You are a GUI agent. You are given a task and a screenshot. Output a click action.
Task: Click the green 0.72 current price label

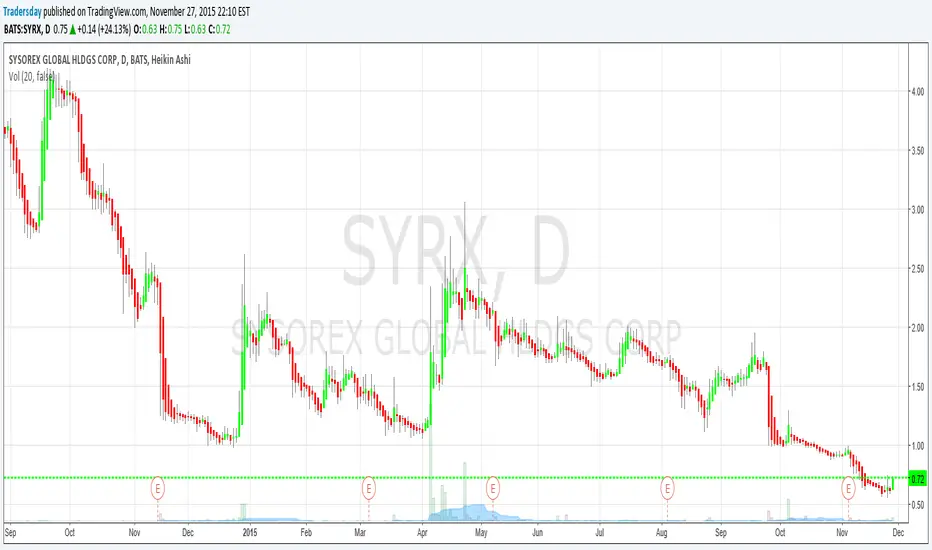(917, 479)
